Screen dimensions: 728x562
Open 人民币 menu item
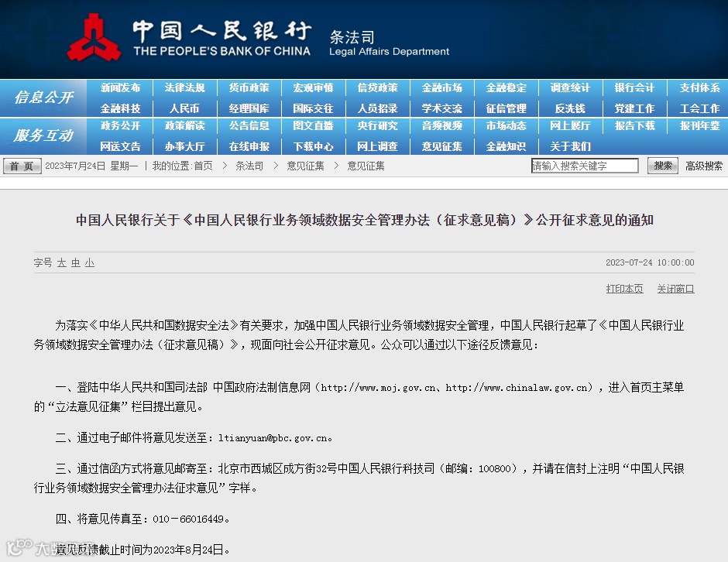point(184,108)
